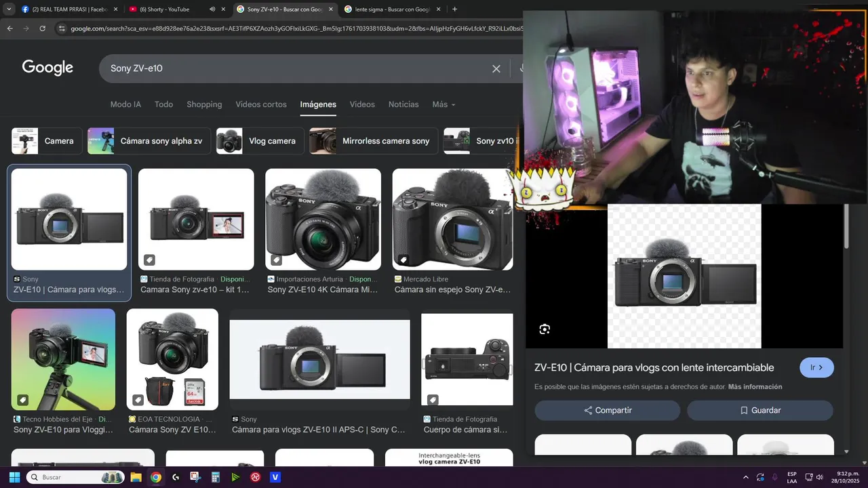
Task: Open a new browser tab with the plus icon
Action: (x=454, y=9)
